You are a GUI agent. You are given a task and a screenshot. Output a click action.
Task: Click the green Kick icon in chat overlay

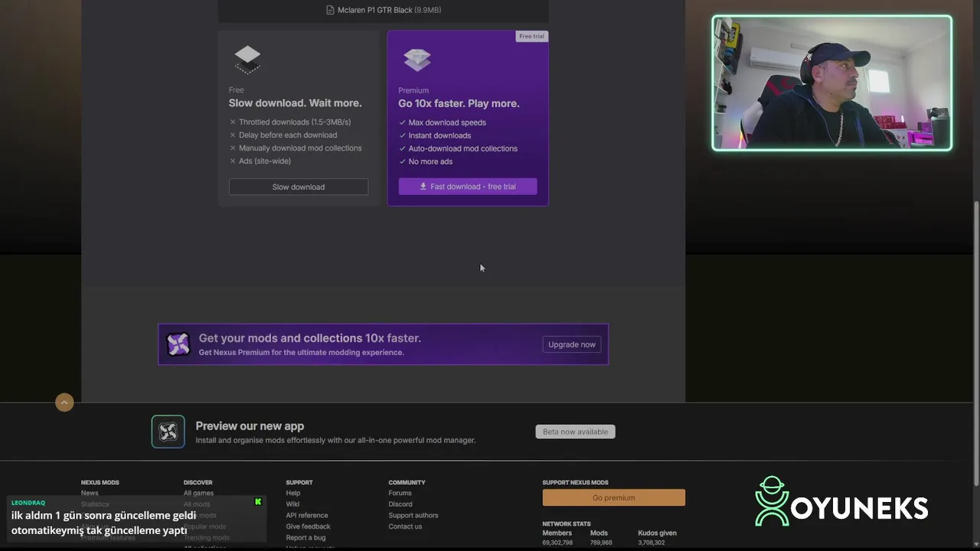[x=258, y=502]
